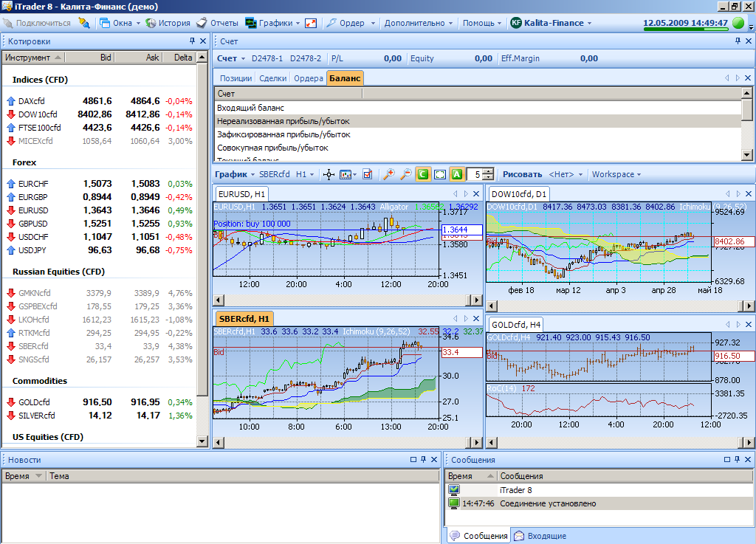Sort news by Время column
The width and height of the screenshot is (756, 544).
pyautogui.click(x=23, y=476)
